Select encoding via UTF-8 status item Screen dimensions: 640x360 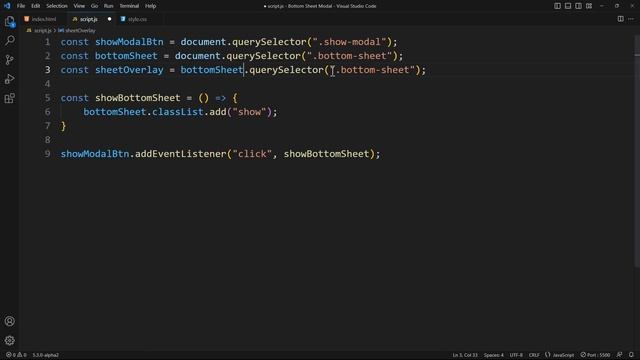click(x=516, y=355)
